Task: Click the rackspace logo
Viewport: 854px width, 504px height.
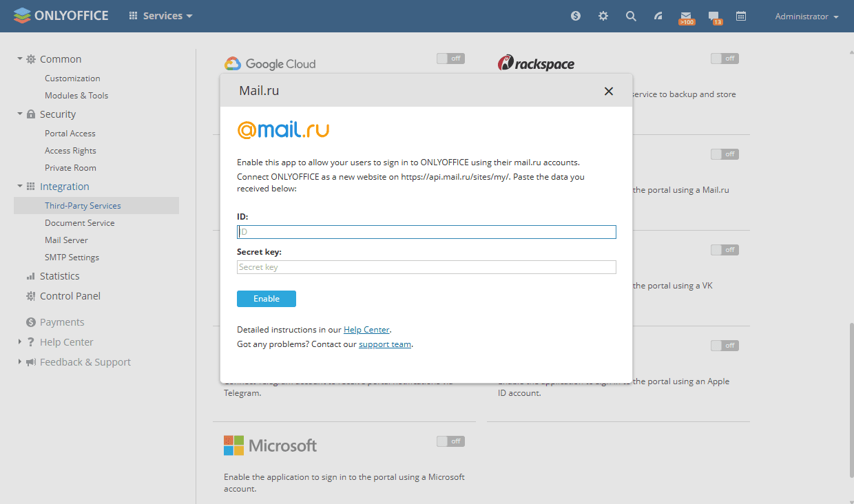Action: [x=536, y=63]
